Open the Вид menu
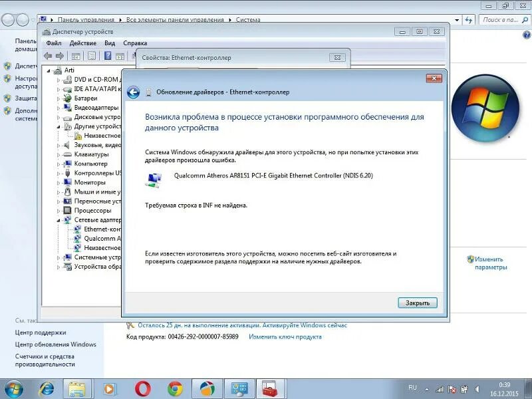Viewport: 532px width, 399px height. [x=110, y=43]
